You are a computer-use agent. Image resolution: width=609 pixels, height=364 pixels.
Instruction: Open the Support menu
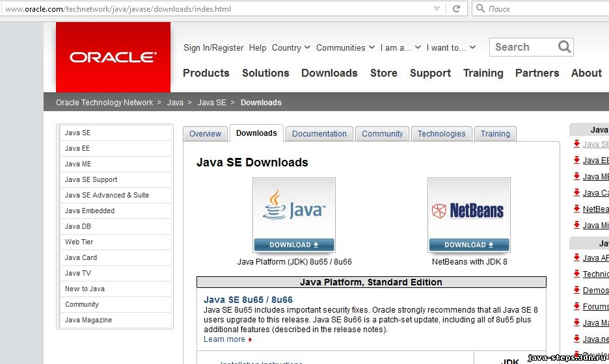430,73
